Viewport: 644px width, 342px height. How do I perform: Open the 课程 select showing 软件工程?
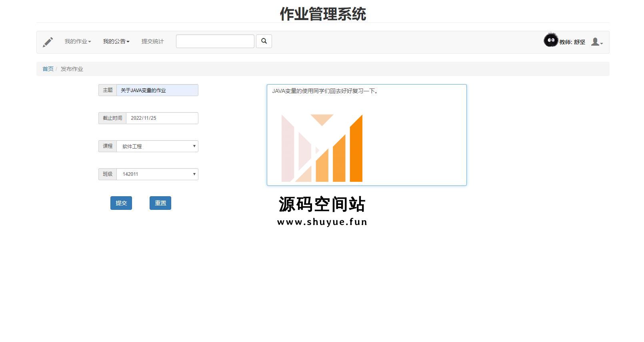click(x=157, y=146)
